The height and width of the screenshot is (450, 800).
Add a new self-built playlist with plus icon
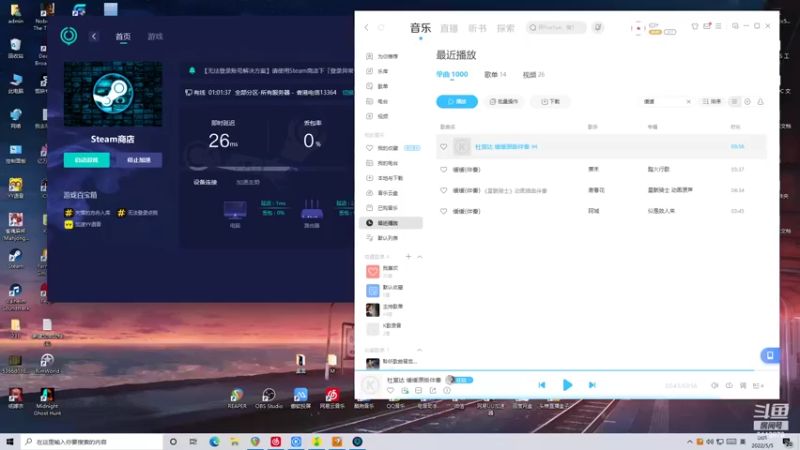pos(408,257)
